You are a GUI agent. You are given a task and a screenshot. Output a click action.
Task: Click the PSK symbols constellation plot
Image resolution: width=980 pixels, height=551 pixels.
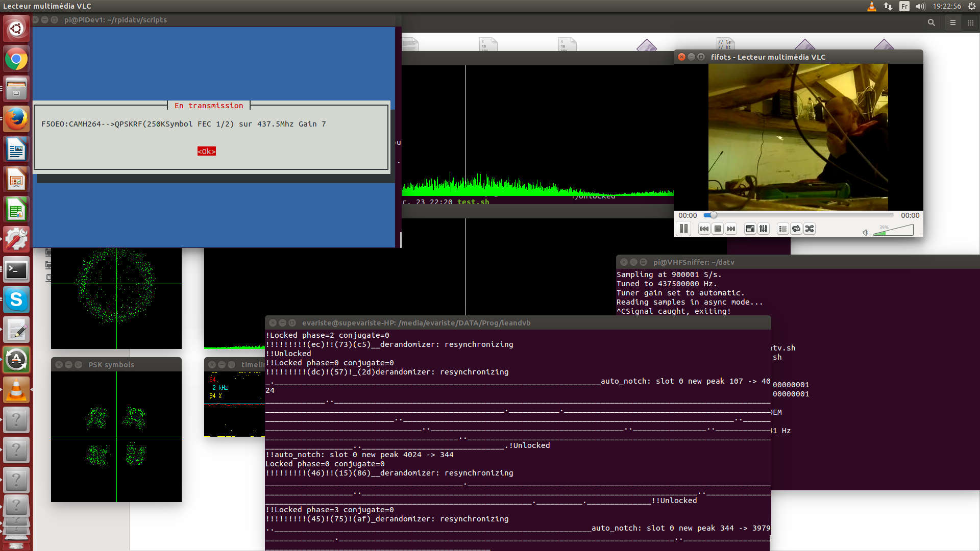116,437
